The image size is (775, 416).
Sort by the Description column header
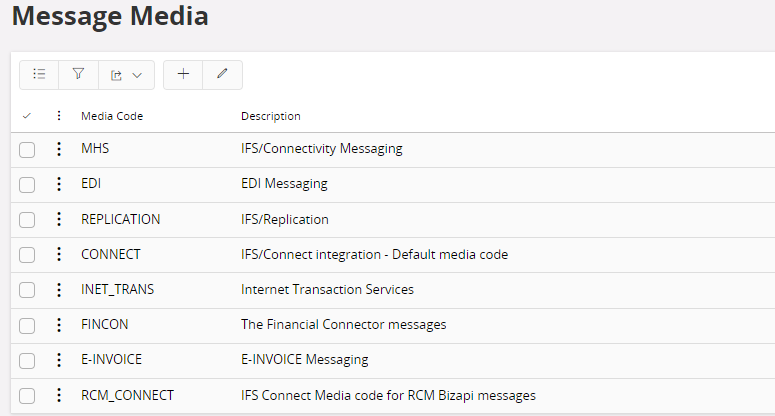click(x=271, y=116)
